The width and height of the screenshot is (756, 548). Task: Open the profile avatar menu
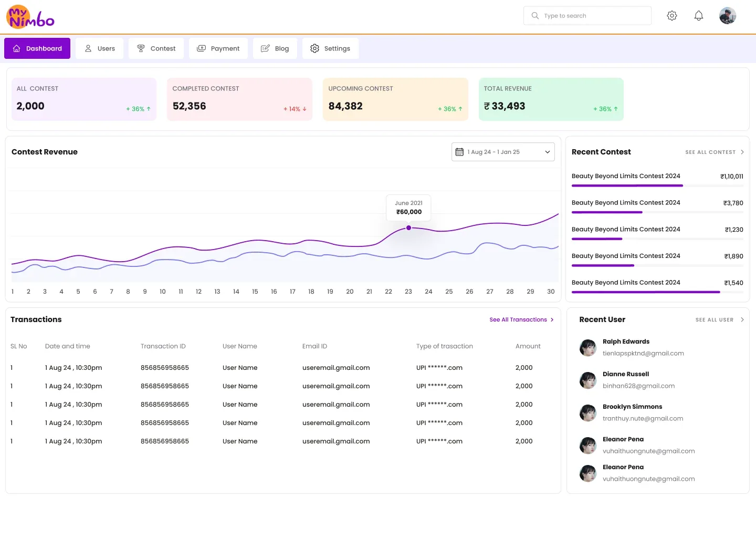tap(728, 16)
